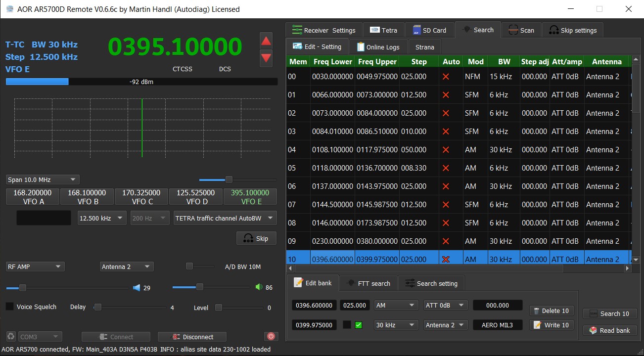Click the headphone Skip button
The width and height of the screenshot is (644, 356).
(256, 238)
